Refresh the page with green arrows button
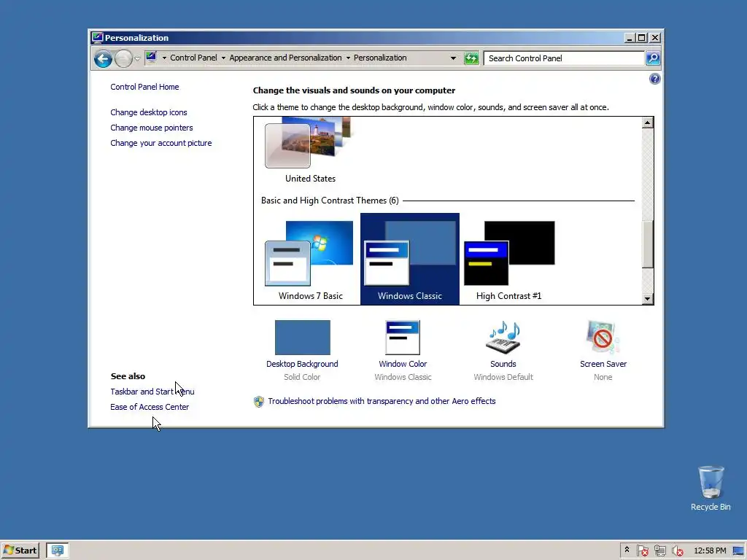This screenshot has width=747, height=560. (x=471, y=58)
